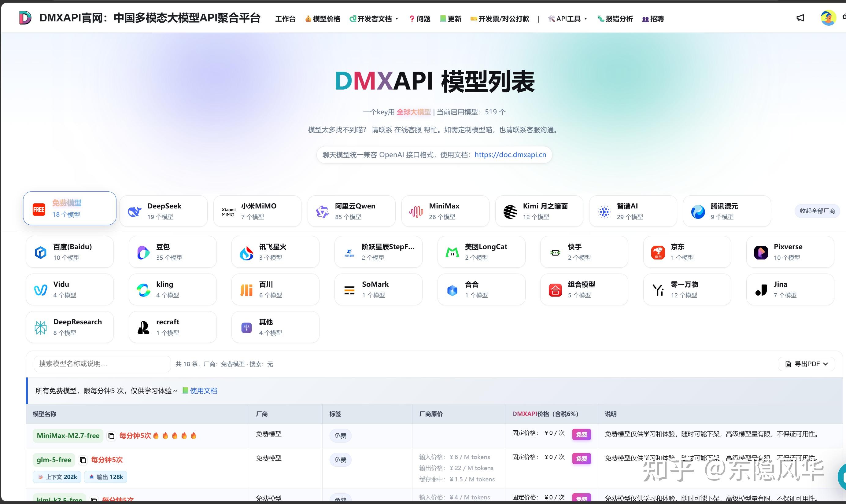
Task: Select the 免费模型 FREE category card
Action: (x=70, y=208)
